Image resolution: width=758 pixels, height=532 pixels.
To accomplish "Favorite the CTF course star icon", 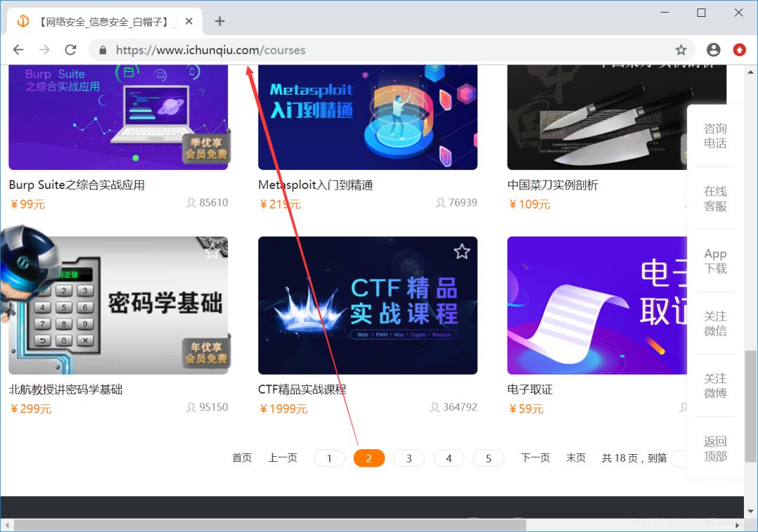I will (x=462, y=251).
